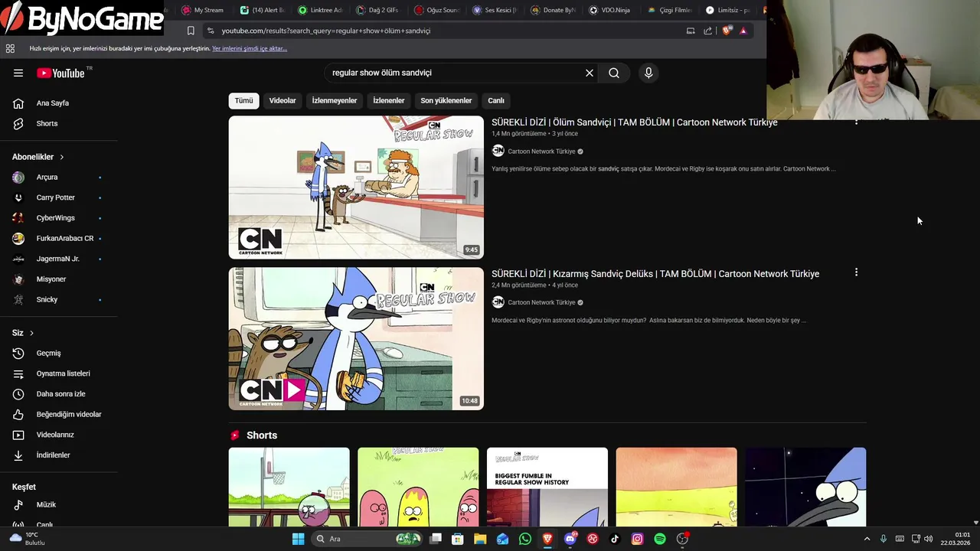
Task: Click the taskbar Ara search box
Action: [368, 539]
